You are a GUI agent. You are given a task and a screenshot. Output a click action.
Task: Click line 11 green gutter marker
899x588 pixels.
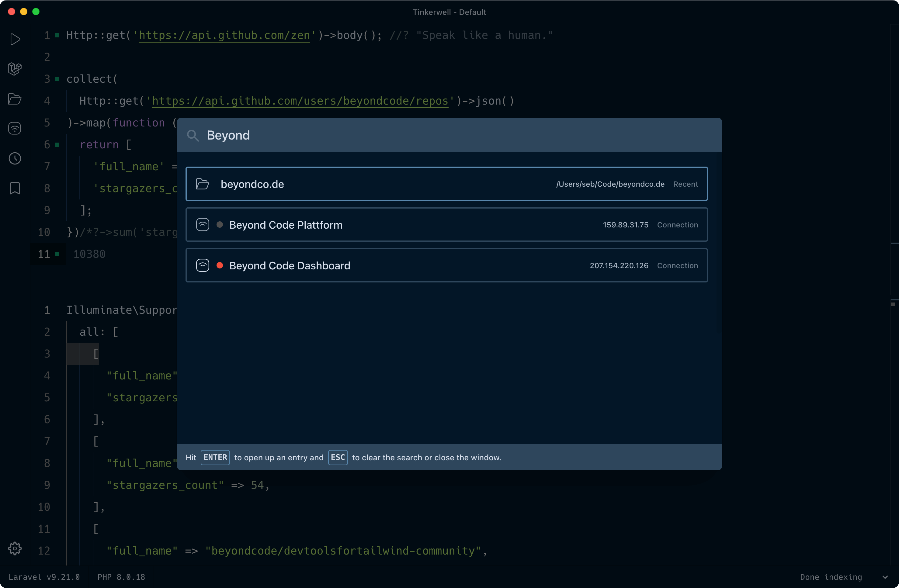(x=57, y=254)
